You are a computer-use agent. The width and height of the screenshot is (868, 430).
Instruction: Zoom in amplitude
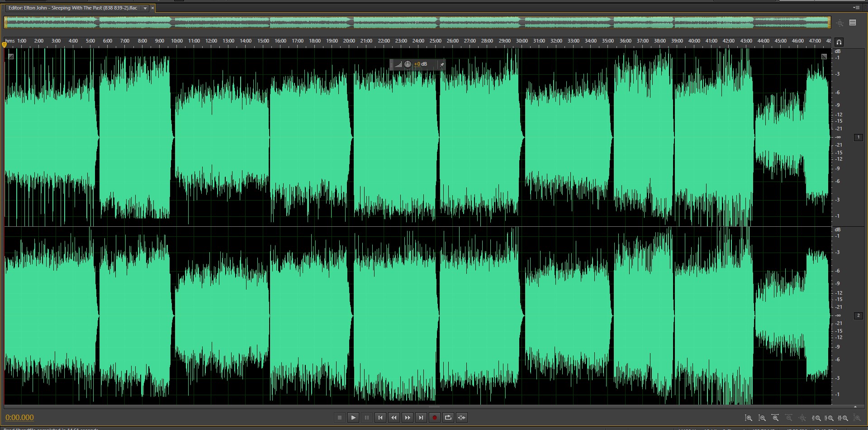749,418
